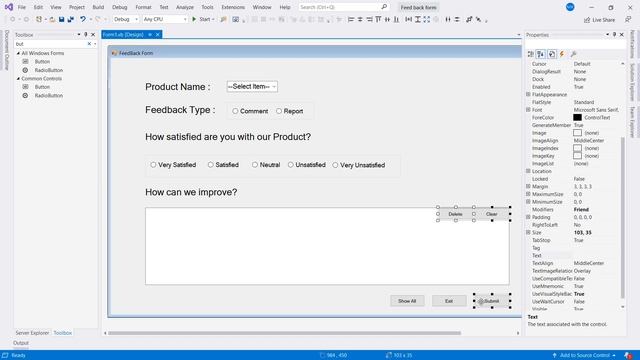The image size is (640, 360).
Task: Select the Neutral radio button
Action: pyautogui.click(x=255, y=165)
